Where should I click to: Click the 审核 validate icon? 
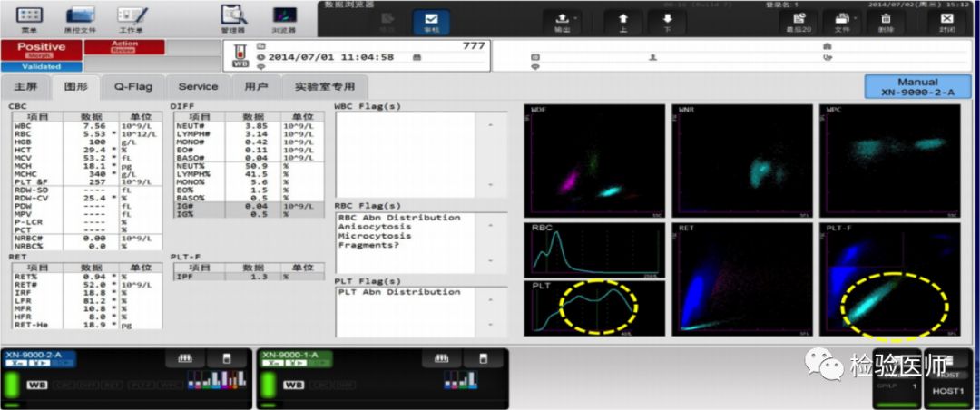[x=431, y=20]
